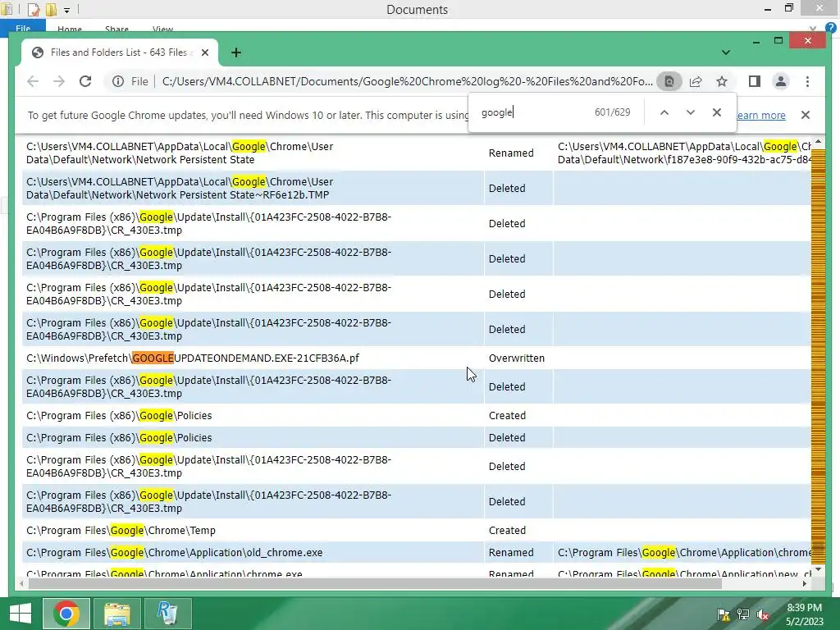Click the 'Overwritten' status cell
The height and width of the screenshot is (630, 840).
[517, 358]
